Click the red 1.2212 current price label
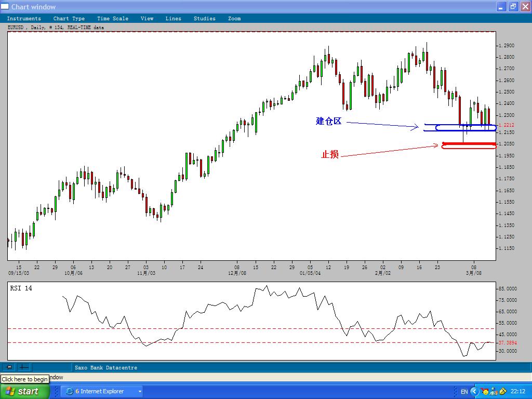 507,125
